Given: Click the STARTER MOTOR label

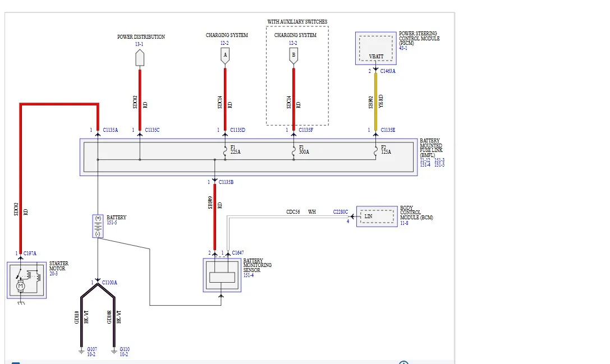Looking at the screenshot, I should [59, 266].
